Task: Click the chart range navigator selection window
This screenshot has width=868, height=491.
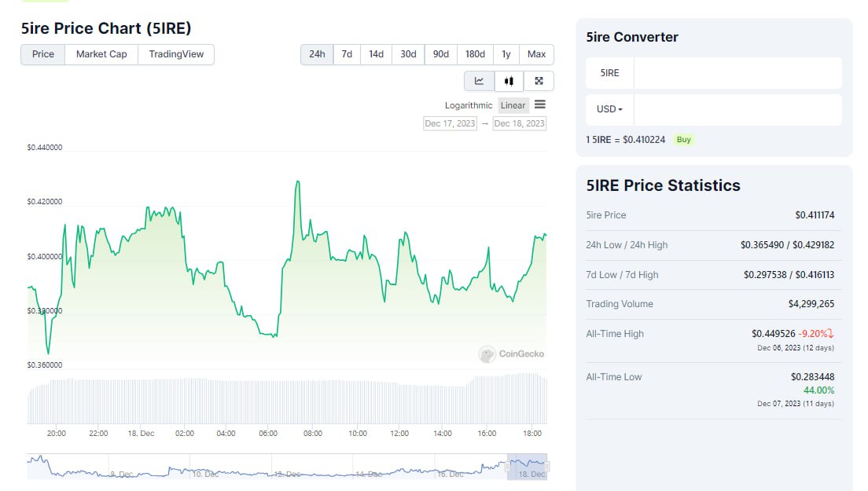Action: tap(527, 466)
